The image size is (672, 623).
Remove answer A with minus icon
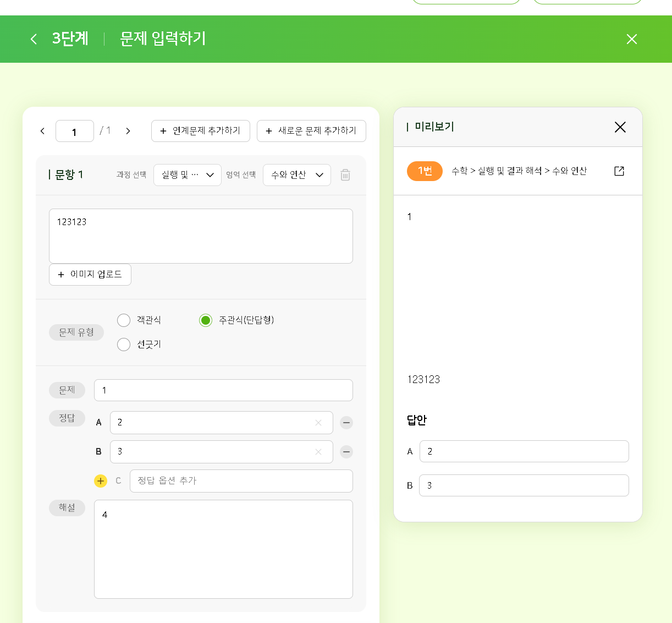(346, 423)
